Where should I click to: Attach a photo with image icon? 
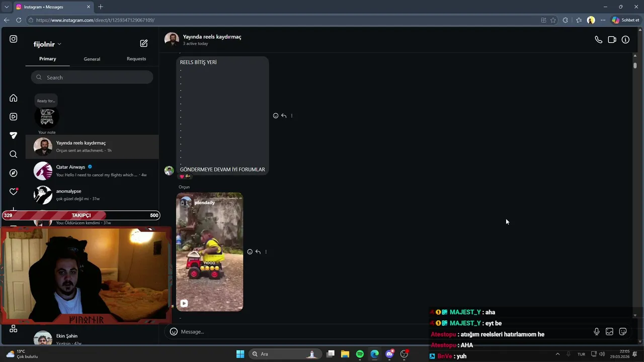click(609, 331)
